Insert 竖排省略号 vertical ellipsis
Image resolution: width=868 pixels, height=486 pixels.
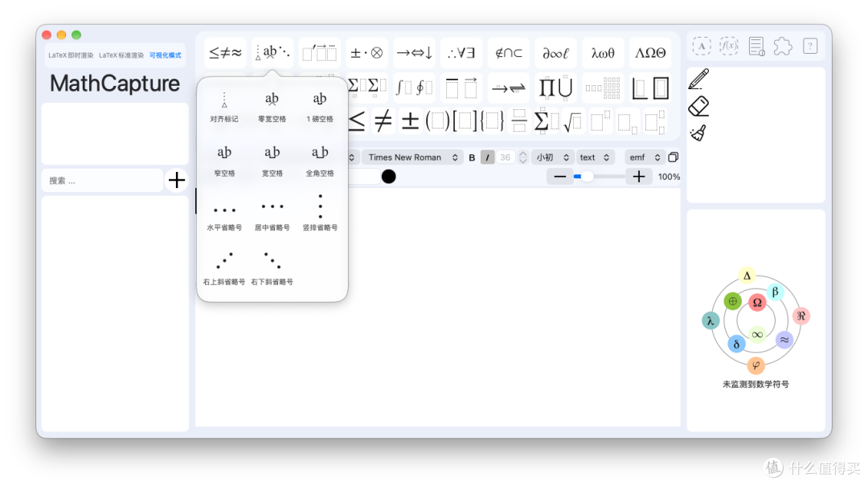pyautogui.click(x=320, y=213)
